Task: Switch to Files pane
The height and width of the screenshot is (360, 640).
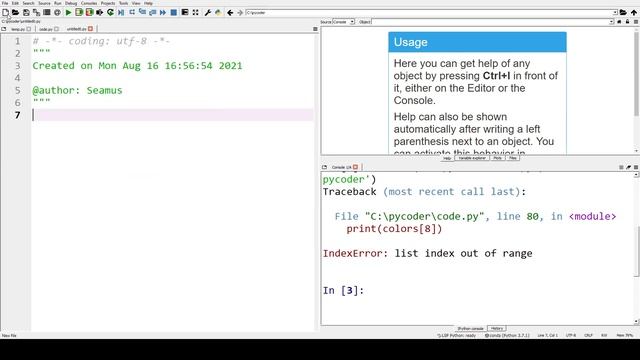Action: click(x=513, y=158)
